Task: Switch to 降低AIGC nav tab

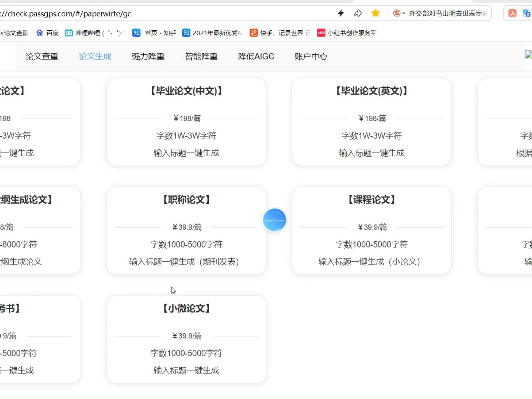Action: 256,56
